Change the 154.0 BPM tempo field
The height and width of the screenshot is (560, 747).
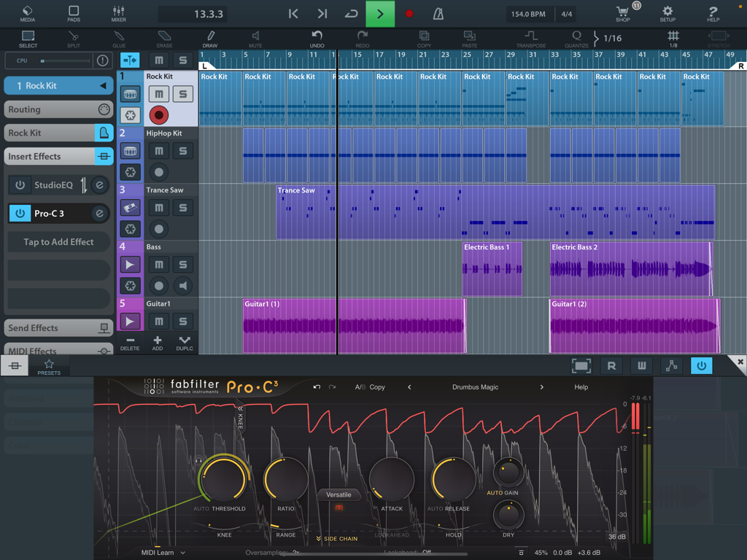[x=528, y=14]
